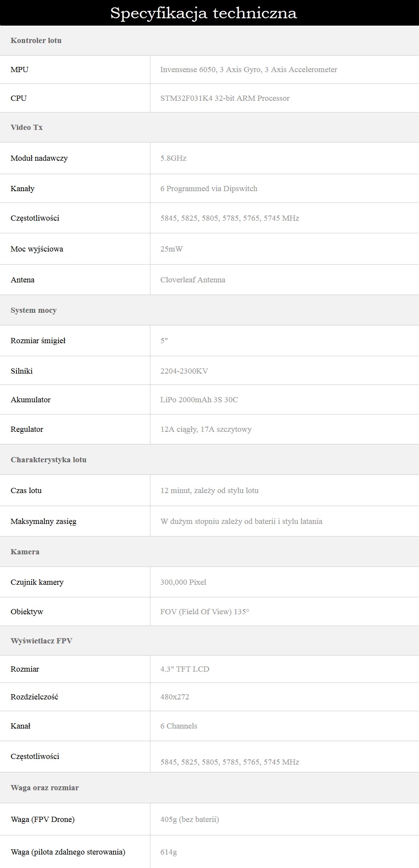419x868 pixels.
Task: Select the Regulator row label
Action: tap(27, 429)
